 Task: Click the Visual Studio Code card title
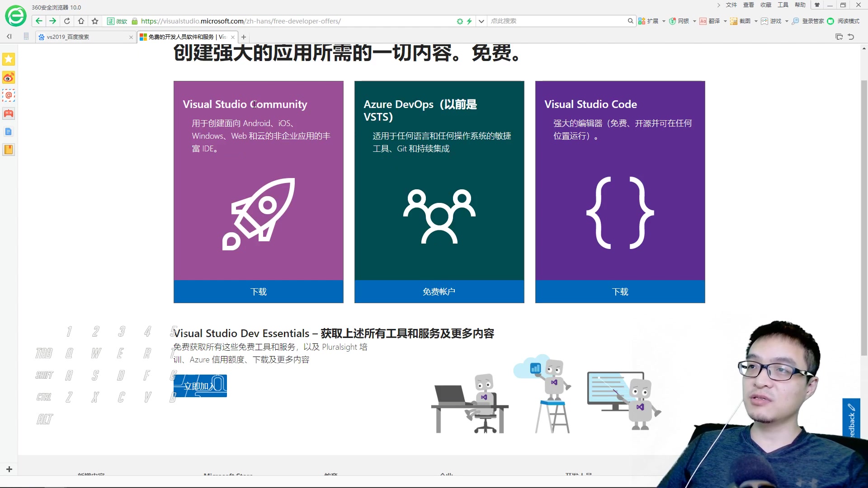[x=590, y=104]
